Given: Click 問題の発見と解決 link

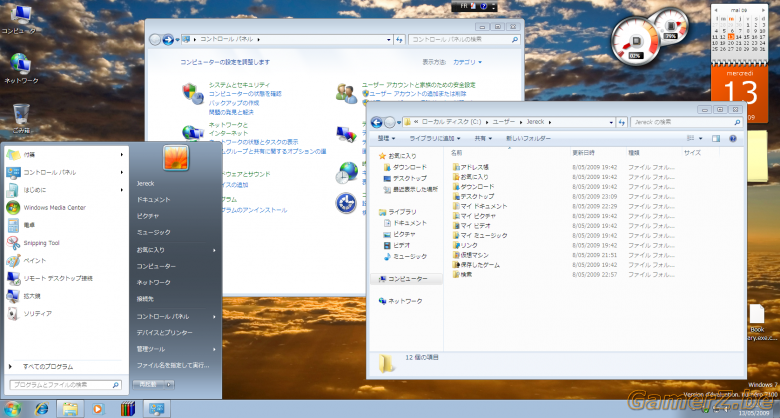Looking at the screenshot, I should (x=231, y=112).
